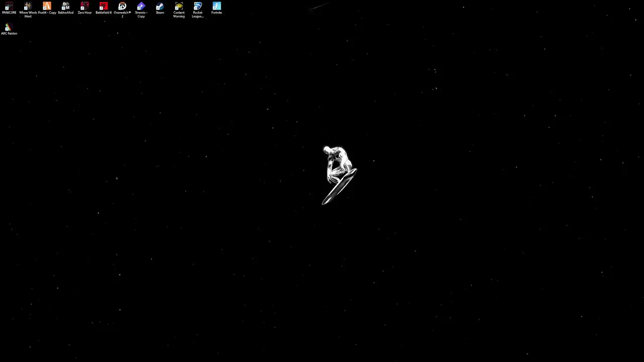
Task: Select the Content Warning game icon
Action: pyautogui.click(x=179, y=10)
